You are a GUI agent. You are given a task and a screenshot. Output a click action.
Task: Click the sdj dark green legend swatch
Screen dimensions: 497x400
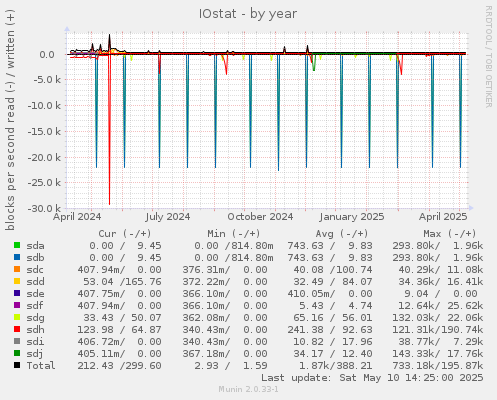click(17, 353)
